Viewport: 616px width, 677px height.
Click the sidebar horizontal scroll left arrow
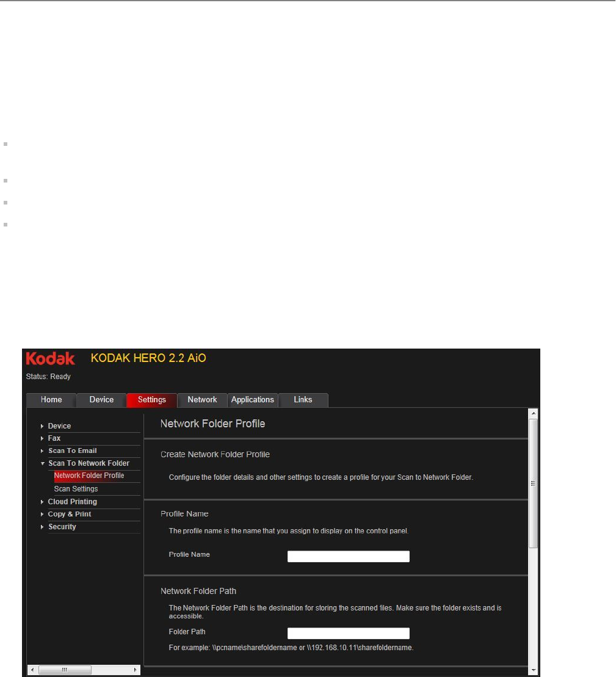[32, 670]
